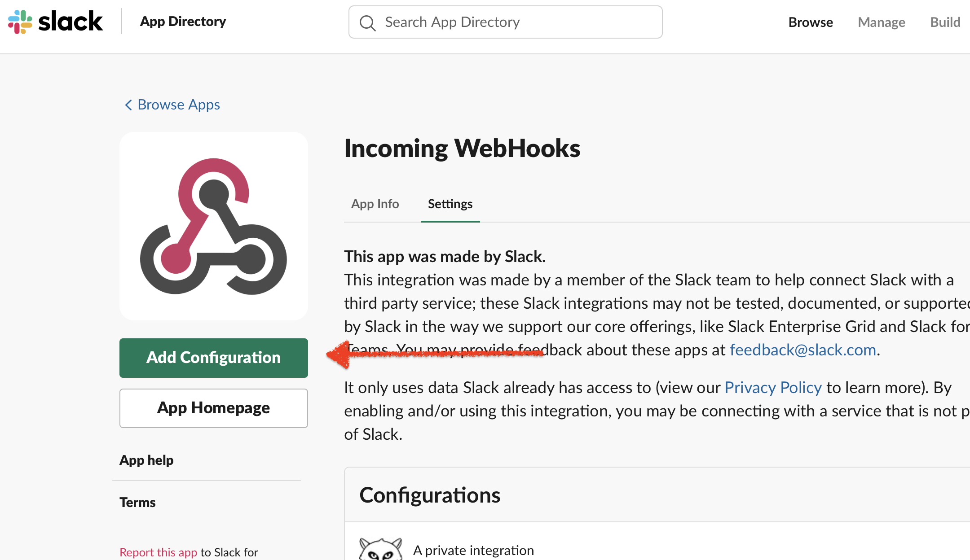The image size is (970, 560).
Task: Click the cat avatar of private integration
Action: pos(380,549)
